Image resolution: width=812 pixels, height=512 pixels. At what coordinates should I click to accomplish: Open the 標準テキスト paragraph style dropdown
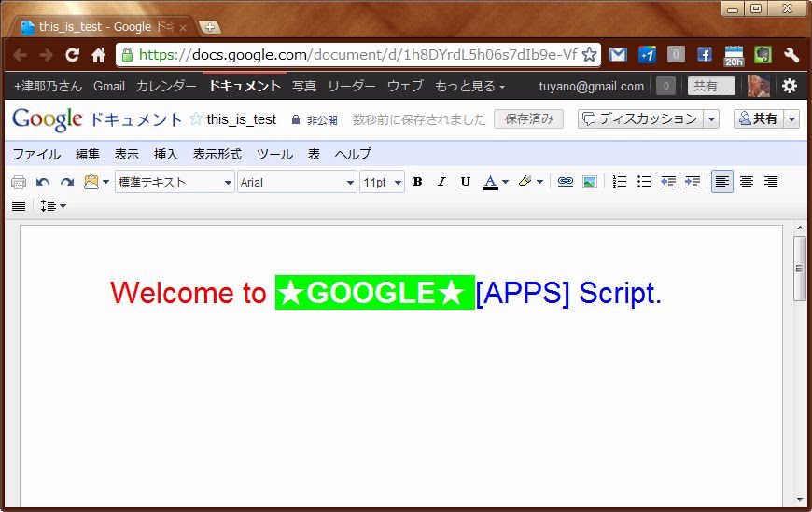[175, 183]
